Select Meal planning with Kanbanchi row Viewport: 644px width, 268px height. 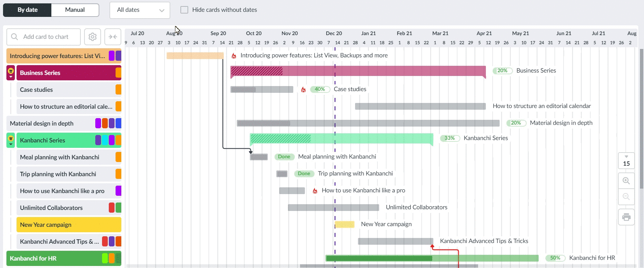pyautogui.click(x=69, y=157)
